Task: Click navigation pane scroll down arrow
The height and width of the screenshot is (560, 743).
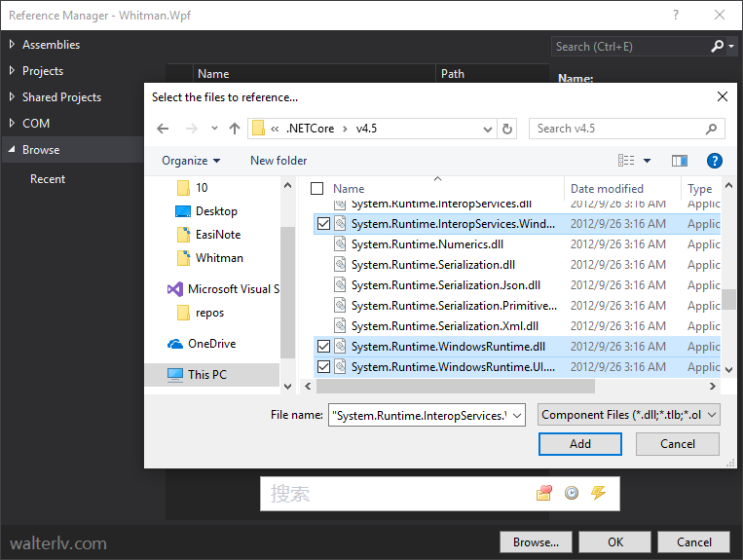Action: (x=287, y=387)
